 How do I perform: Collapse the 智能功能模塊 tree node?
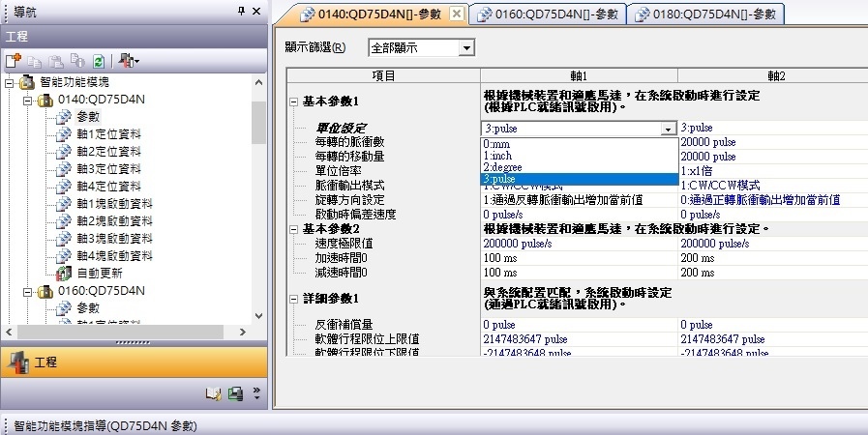pyautogui.click(x=9, y=83)
